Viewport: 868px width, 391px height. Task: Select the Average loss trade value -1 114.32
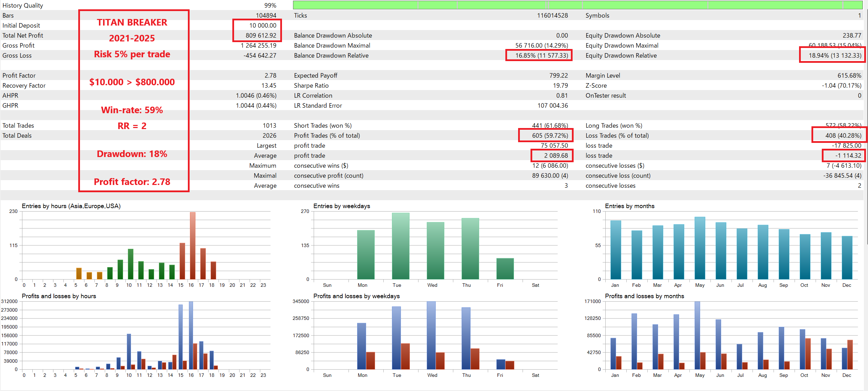pyautogui.click(x=848, y=156)
